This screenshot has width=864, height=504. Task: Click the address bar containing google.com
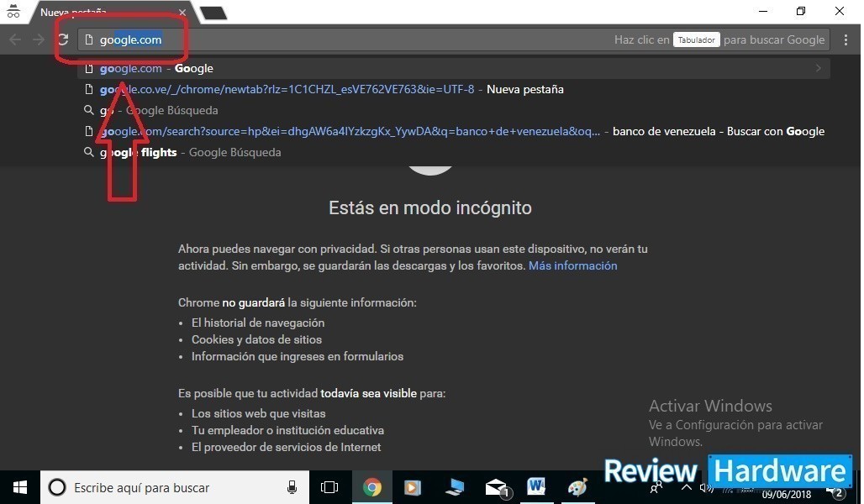(x=454, y=39)
